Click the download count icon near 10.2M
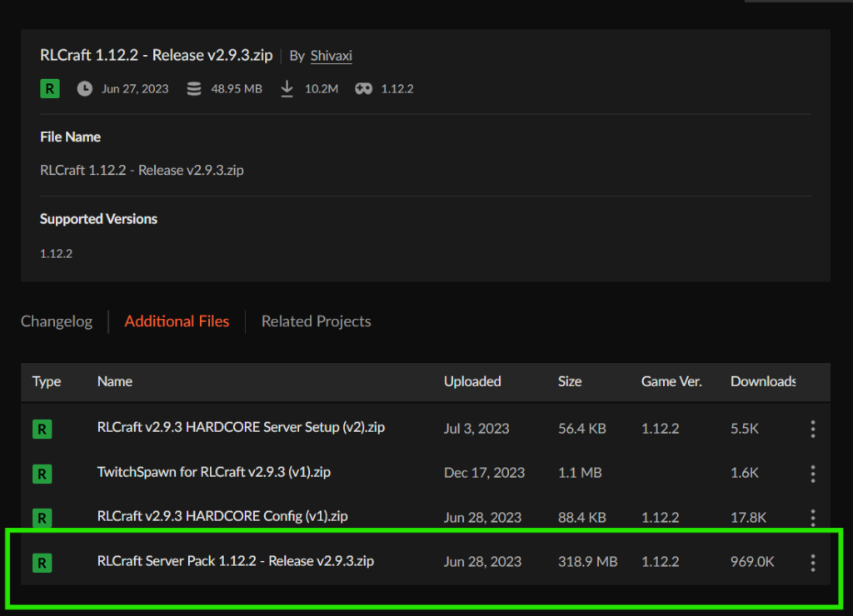The image size is (853, 616). [287, 88]
